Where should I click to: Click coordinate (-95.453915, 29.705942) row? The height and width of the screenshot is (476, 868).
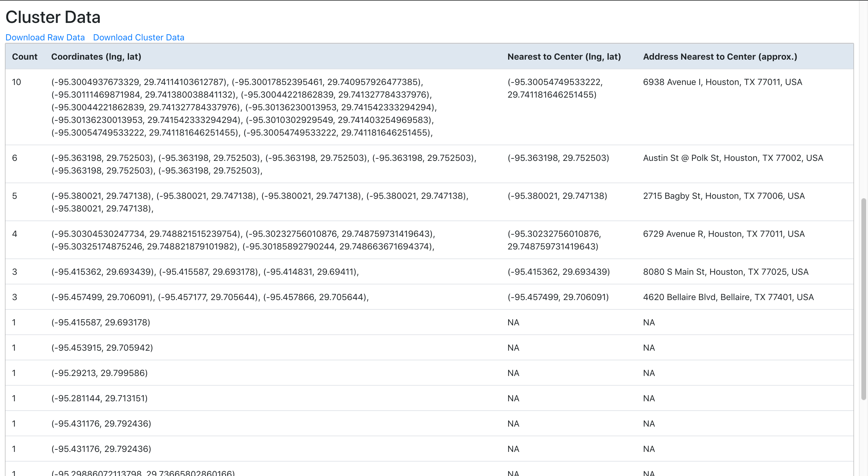[102, 348]
